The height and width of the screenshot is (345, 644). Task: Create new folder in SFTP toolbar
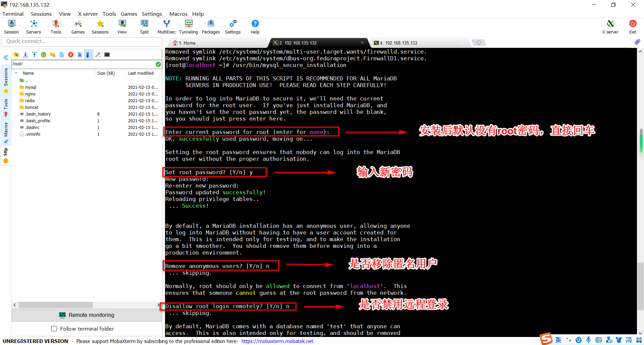53,55
